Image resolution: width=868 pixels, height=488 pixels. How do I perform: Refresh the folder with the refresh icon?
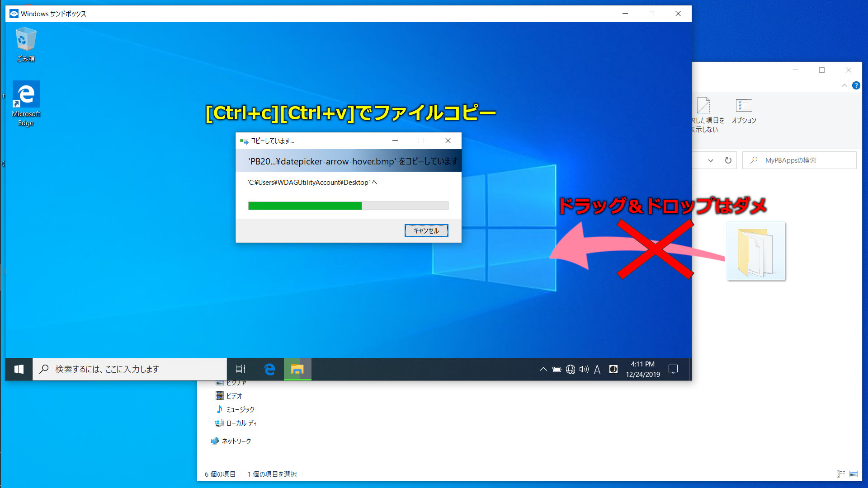[727, 160]
